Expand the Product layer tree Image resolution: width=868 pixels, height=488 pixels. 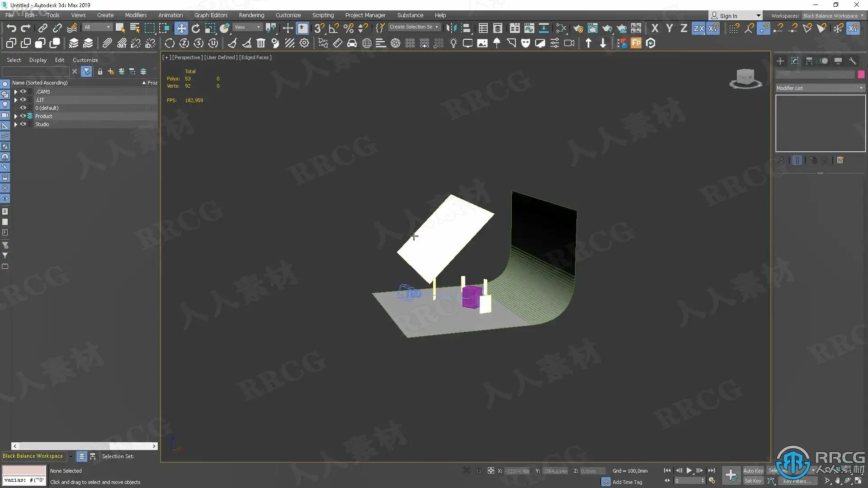[x=16, y=116]
